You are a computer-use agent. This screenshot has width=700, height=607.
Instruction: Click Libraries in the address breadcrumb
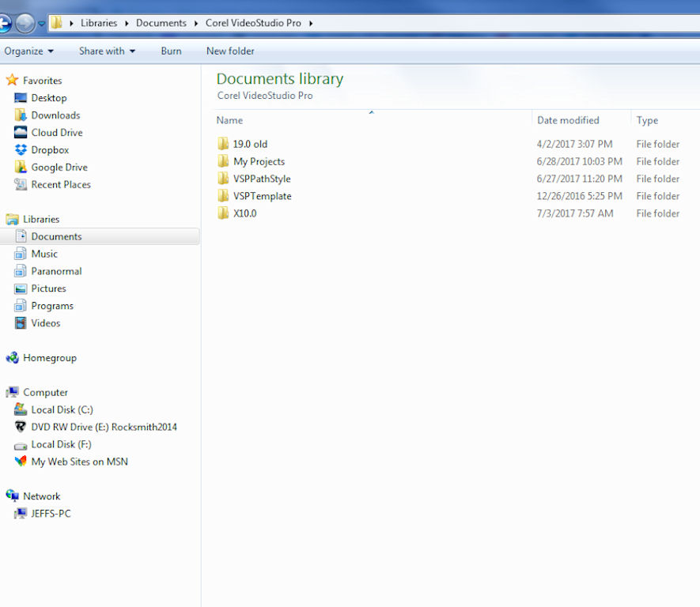point(99,23)
